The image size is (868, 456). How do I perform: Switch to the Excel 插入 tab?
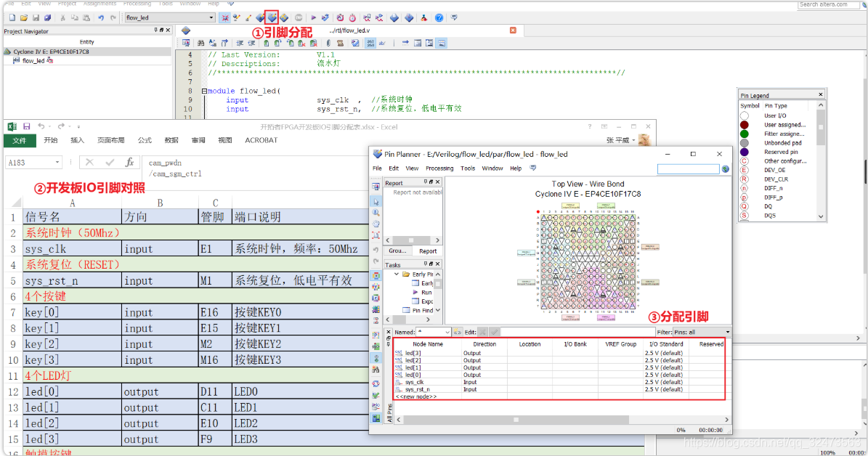[x=78, y=141]
